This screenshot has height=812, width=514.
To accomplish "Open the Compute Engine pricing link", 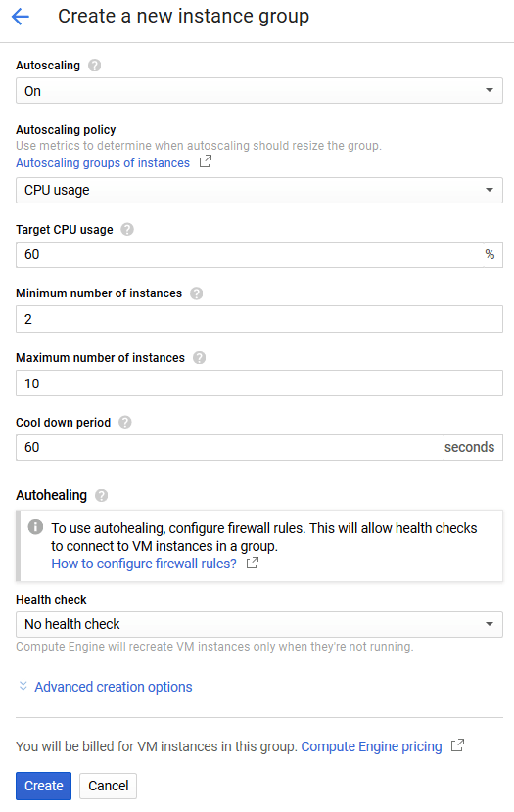I will coord(371,746).
